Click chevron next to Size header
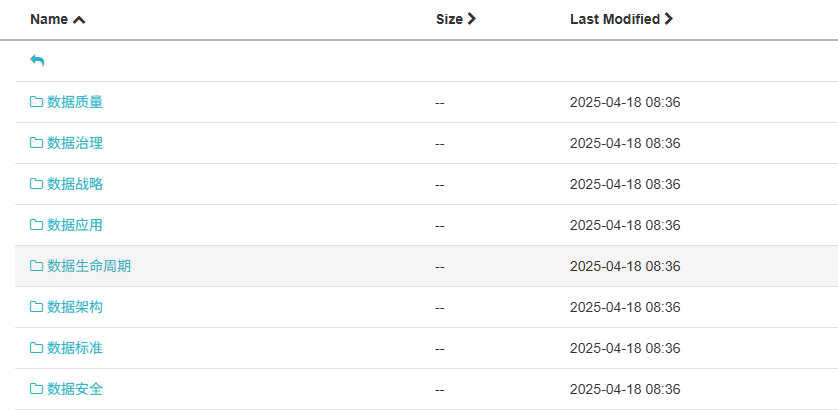The width and height of the screenshot is (838, 410). pos(471,19)
